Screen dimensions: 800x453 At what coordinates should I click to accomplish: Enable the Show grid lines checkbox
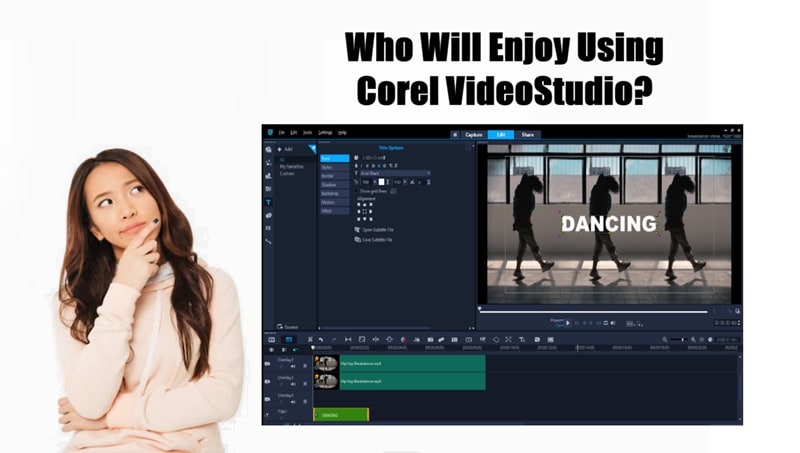point(357,191)
